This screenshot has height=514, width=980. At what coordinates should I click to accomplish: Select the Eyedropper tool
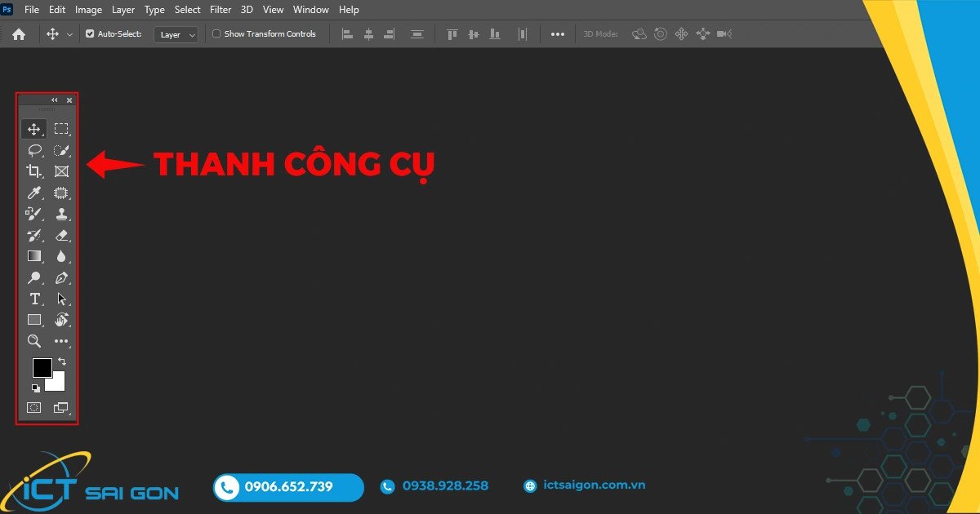coord(33,193)
